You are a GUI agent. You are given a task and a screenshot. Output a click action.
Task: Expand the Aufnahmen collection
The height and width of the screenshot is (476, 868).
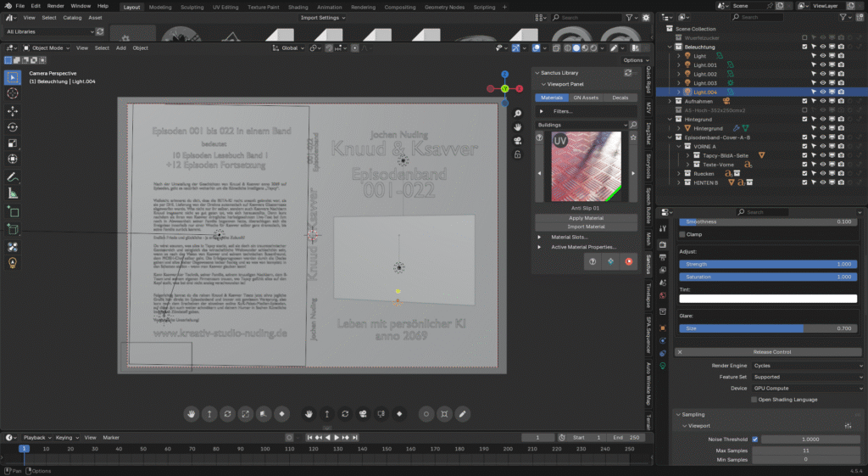(x=670, y=101)
